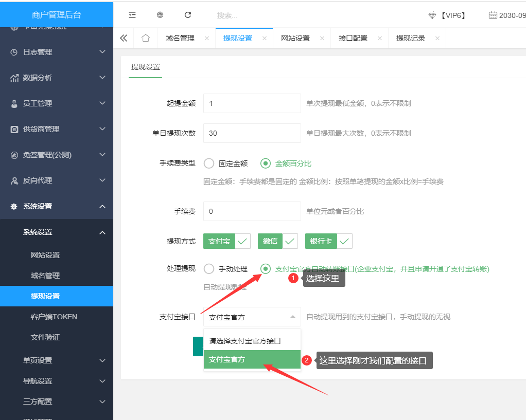Toggle the sidebar collapse icon

click(x=132, y=15)
